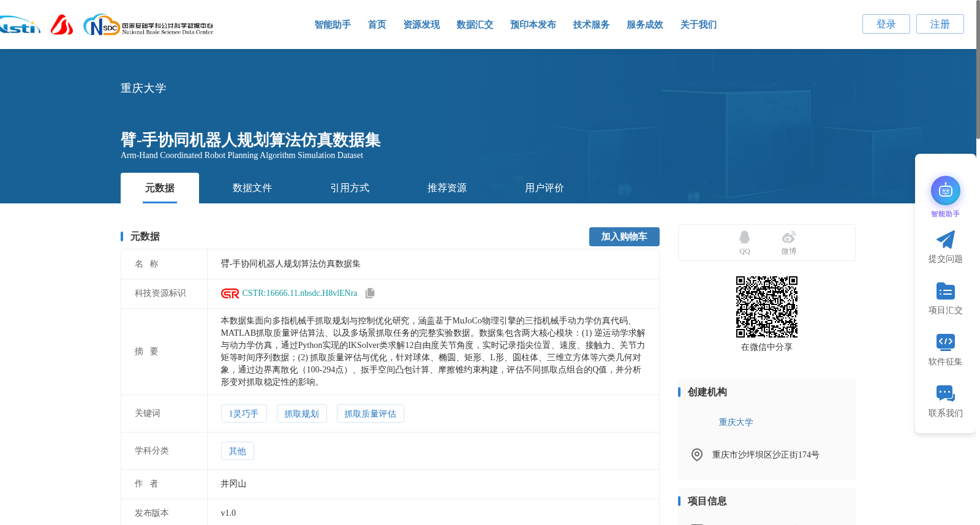Screen dimensions: 980x525
Task: Go to 首页 in top navigation
Action: click(377, 25)
